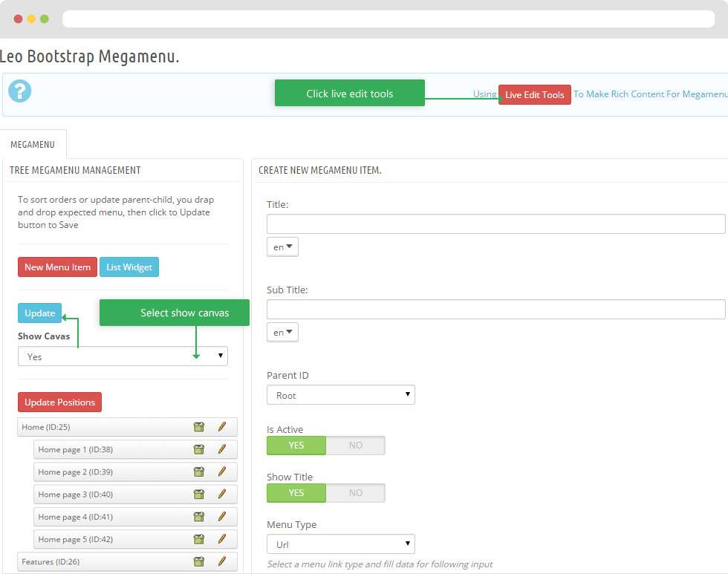
Task: Open the Parent ID dropdown
Action: click(341, 395)
